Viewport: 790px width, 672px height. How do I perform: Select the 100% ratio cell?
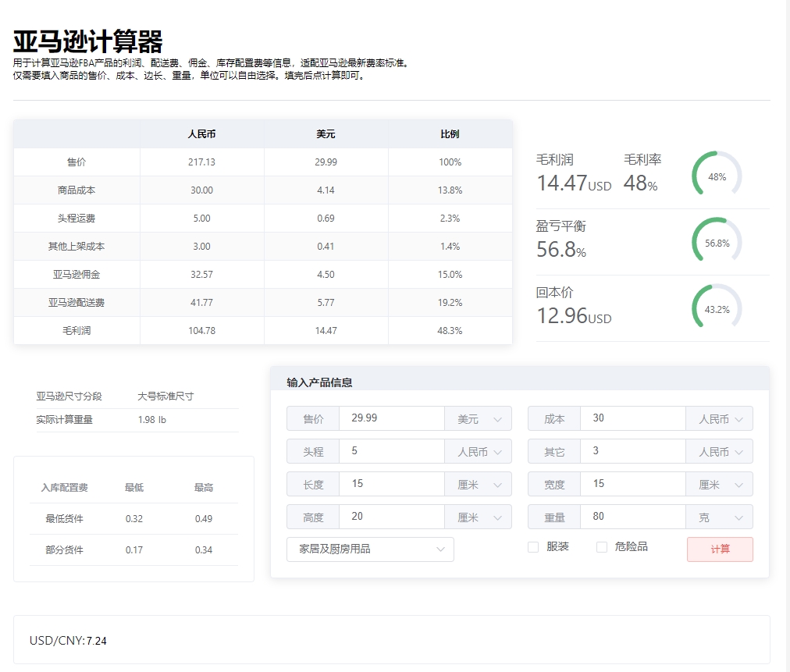point(450,162)
